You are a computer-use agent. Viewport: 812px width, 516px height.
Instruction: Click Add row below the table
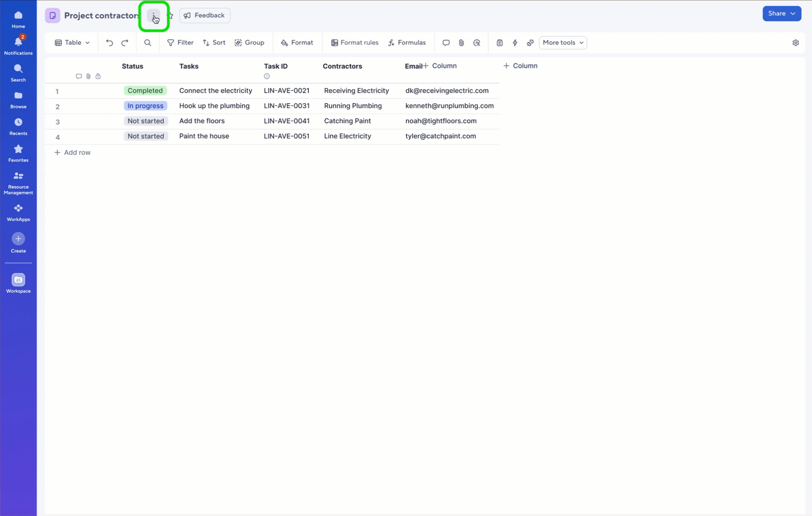(x=73, y=152)
